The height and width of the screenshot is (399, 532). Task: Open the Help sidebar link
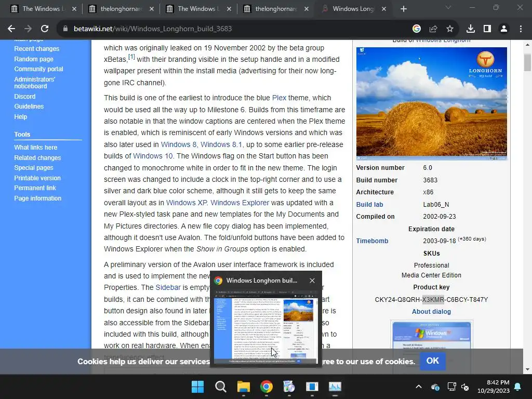(20, 117)
